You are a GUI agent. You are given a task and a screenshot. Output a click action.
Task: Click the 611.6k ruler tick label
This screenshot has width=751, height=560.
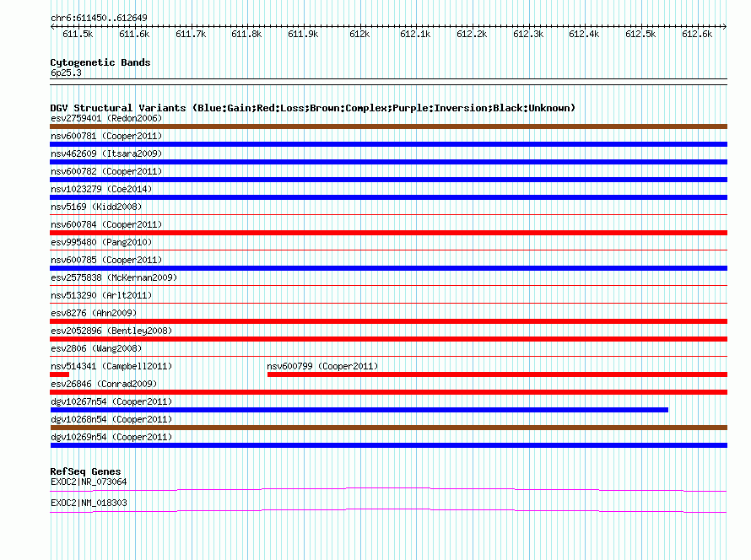coord(134,34)
